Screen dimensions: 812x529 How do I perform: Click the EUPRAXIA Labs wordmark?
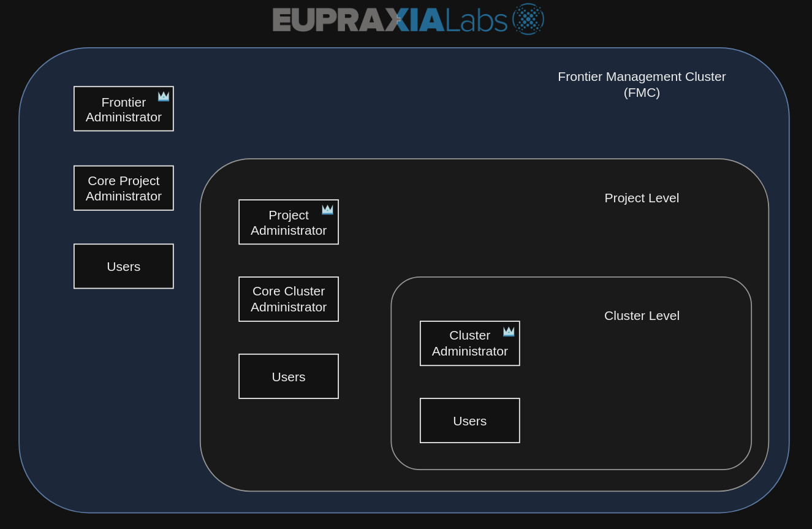click(x=390, y=20)
